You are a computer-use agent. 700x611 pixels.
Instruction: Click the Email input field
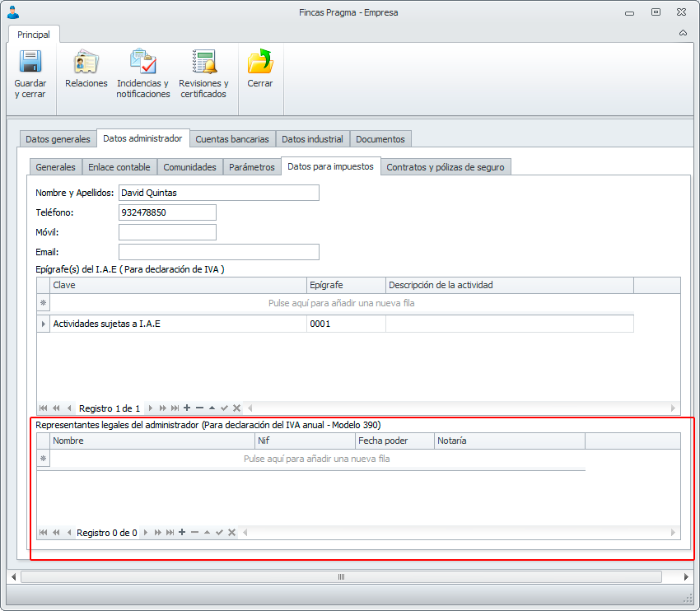coord(218,252)
